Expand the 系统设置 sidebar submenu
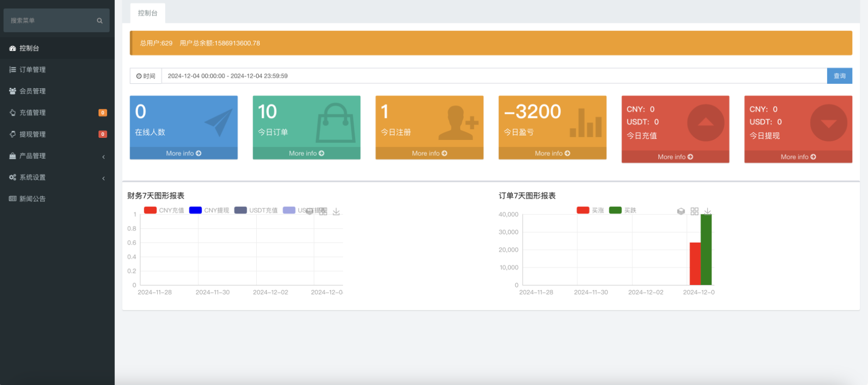The image size is (868, 385). click(57, 178)
